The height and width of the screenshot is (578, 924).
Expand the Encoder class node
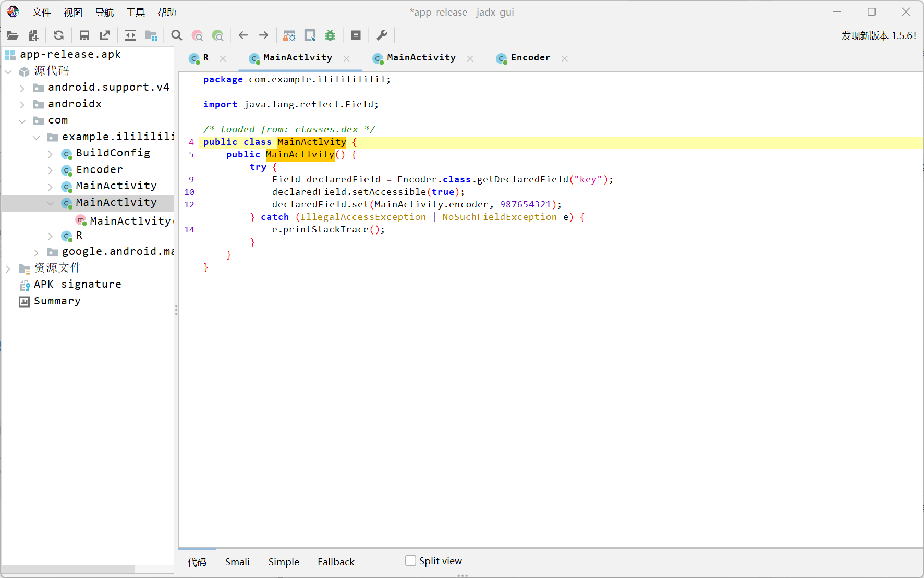click(x=50, y=170)
